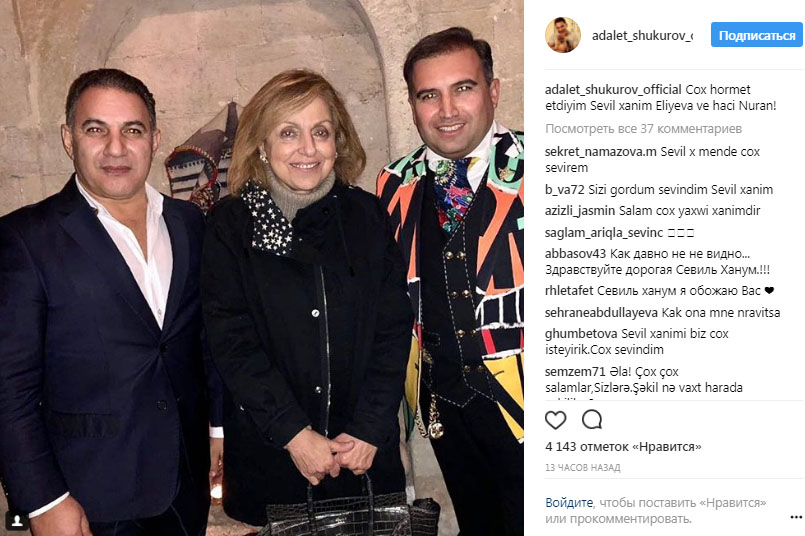The image size is (805, 536).
Task: Open the profile avatar thumbnail
Action: 563,35
